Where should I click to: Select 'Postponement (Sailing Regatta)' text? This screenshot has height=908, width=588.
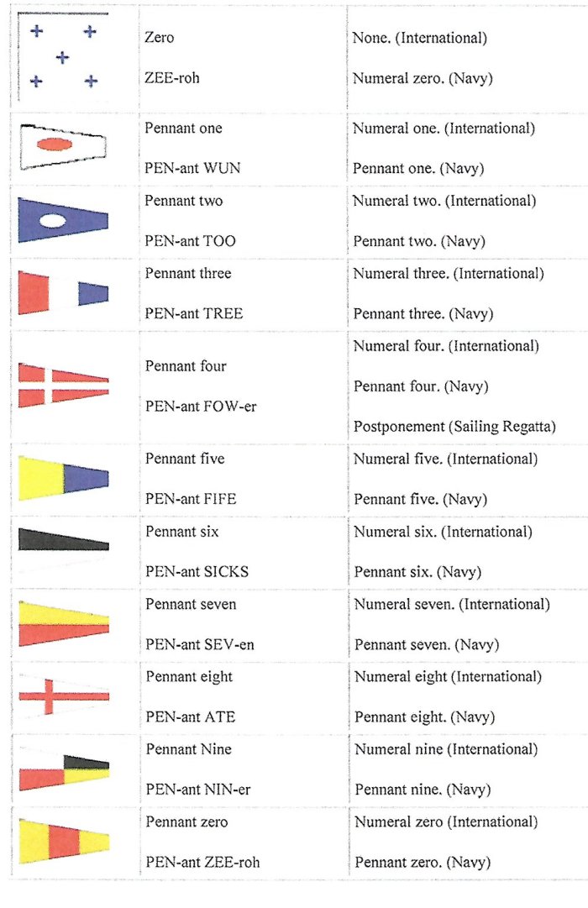coord(454,427)
